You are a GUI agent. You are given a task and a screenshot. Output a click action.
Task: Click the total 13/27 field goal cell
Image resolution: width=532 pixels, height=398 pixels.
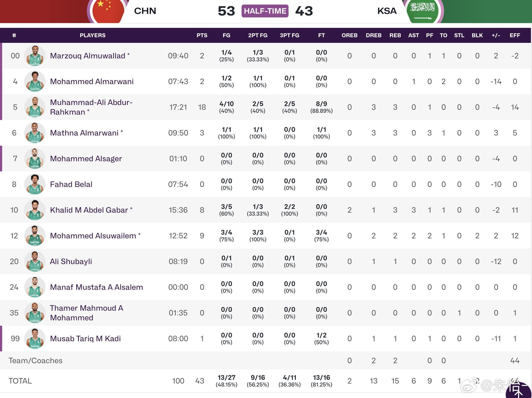click(x=226, y=381)
